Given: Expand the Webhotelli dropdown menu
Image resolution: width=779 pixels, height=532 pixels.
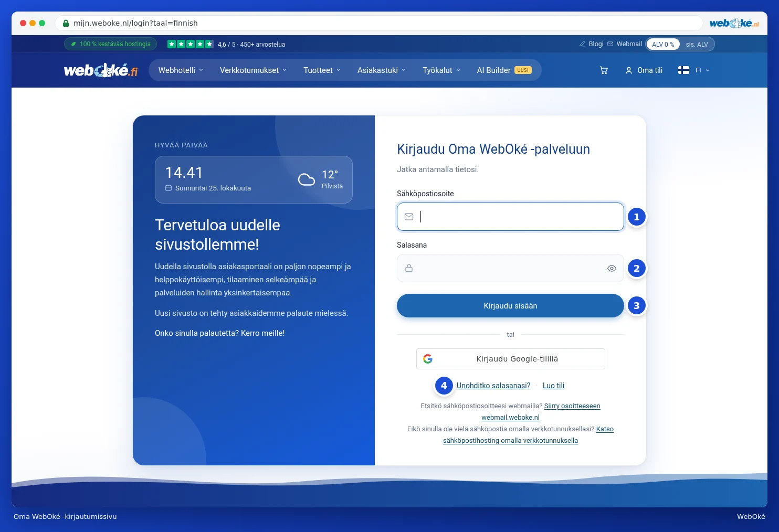Looking at the screenshot, I should [181, 70].
